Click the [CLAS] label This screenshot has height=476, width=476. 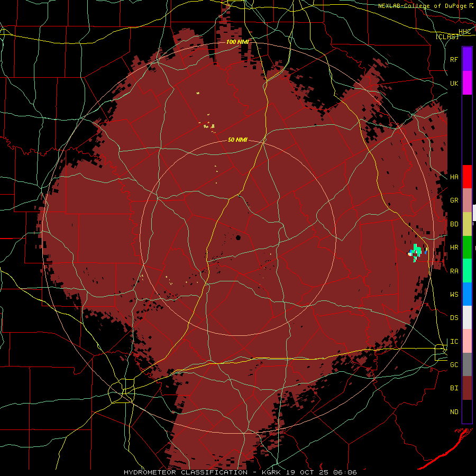click(447, 37)
